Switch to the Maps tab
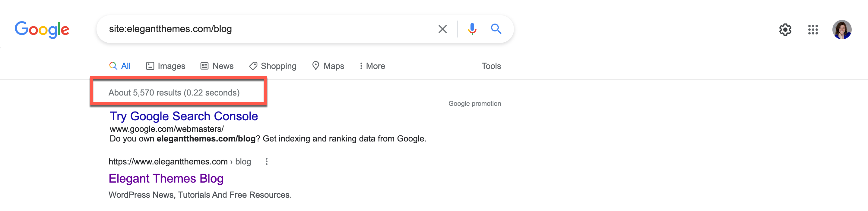 [x=328, y=66]
